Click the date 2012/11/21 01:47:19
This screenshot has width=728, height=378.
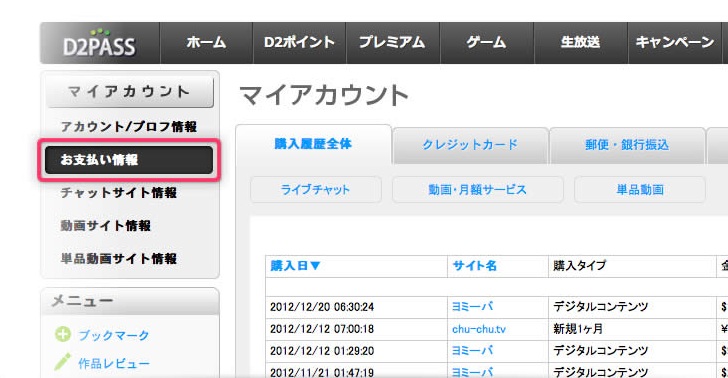click(322, 372)
